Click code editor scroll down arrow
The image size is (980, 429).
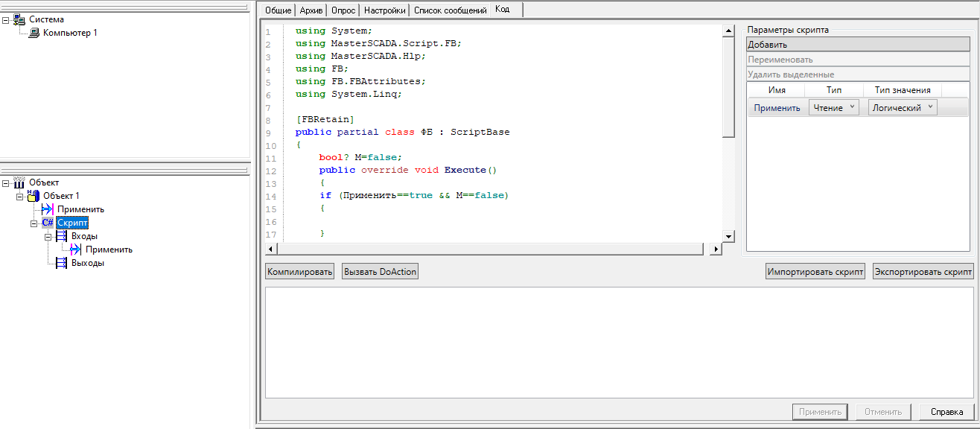tap(729, 235)
